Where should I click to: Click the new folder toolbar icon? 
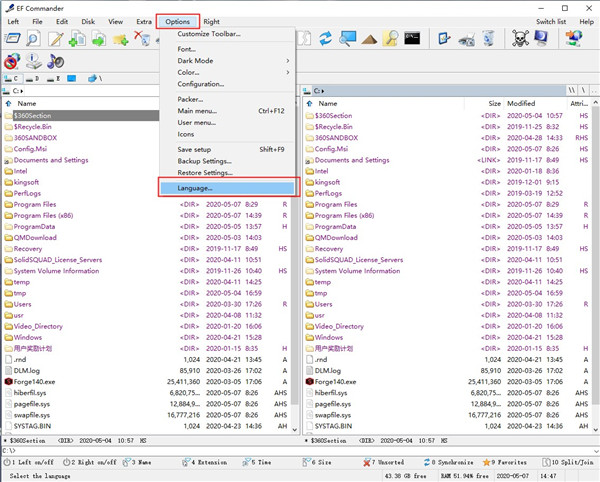pyautogui.click(x=120, y=39)
